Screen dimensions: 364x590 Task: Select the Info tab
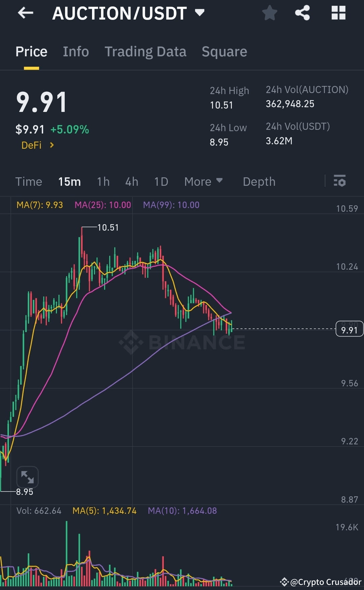click(75, 51)
